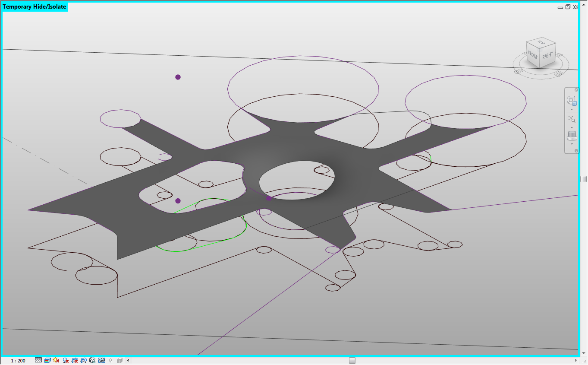588x365 pixels.
Task: Click the Unlocked 3D View house icon
Action: [92, 360]
